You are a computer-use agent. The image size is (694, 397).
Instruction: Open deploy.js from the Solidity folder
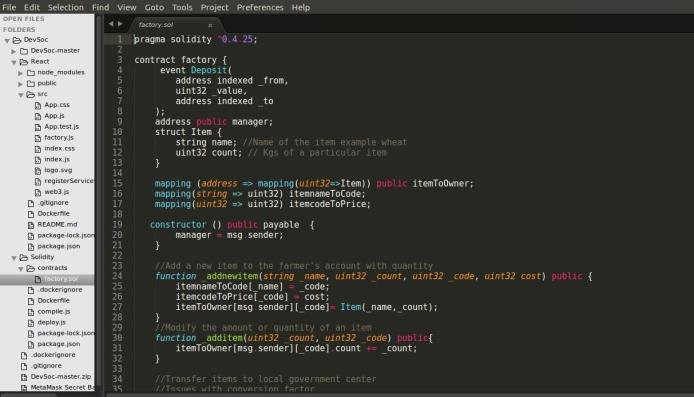[51, 322]
